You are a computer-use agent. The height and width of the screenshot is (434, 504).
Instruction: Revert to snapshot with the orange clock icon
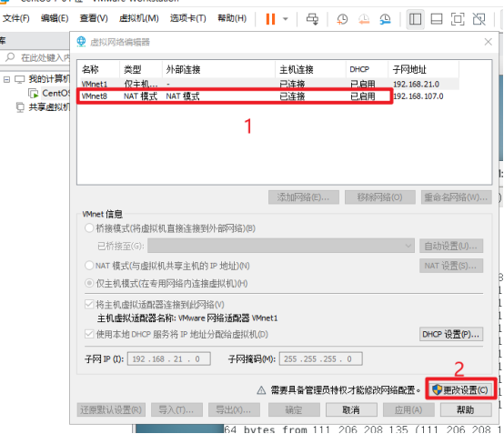364,19
